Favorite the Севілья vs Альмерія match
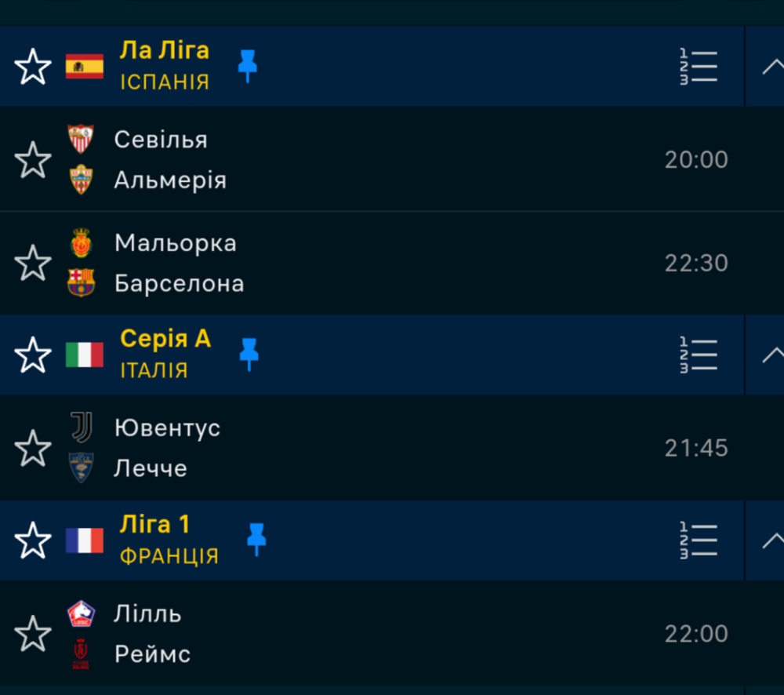784x695 pixels. [x=33, y=159]
